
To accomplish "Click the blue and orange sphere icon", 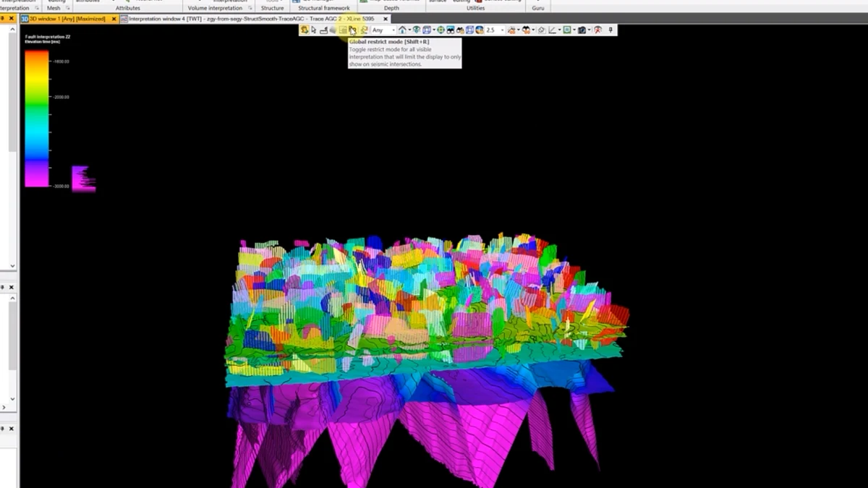I will [479, 30].
